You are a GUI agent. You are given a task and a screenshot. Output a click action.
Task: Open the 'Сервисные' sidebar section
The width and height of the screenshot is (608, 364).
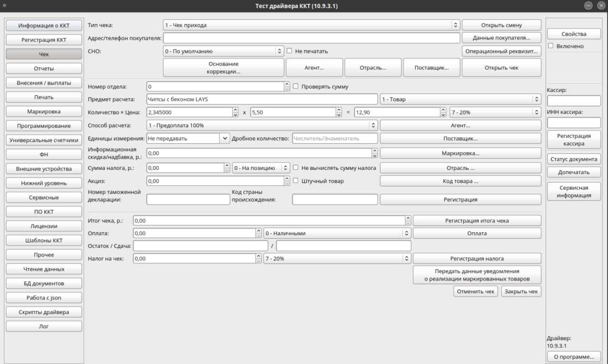(44, 197)
